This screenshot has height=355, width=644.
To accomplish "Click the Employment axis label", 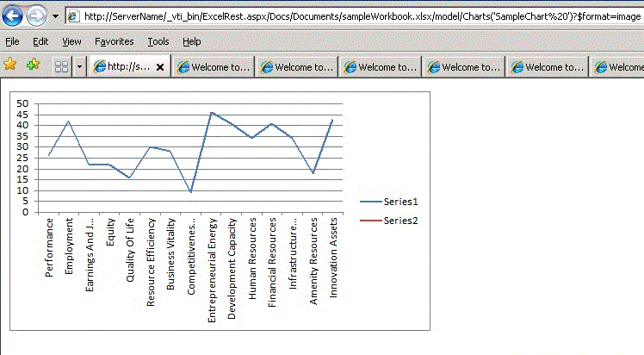I will click(69, 246).
